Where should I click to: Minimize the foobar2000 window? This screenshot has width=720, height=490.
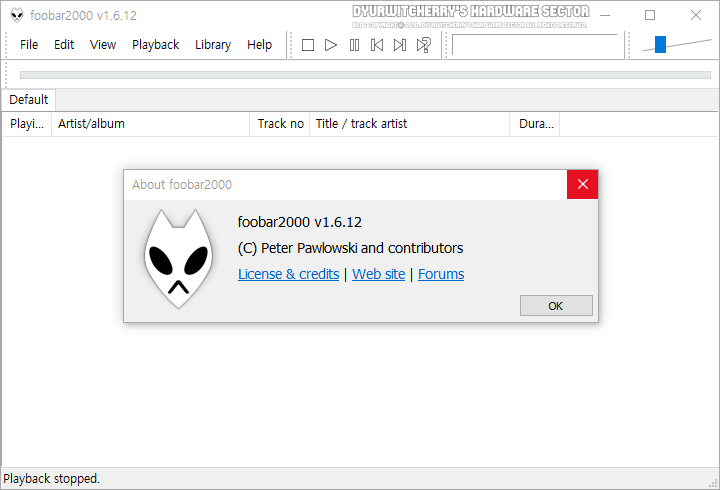point(605,15)
